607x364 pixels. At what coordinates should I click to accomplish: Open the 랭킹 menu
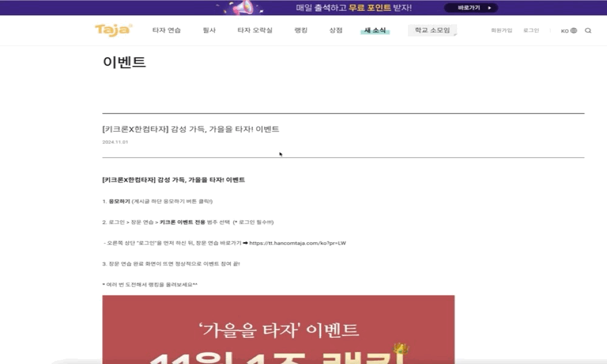301,30
